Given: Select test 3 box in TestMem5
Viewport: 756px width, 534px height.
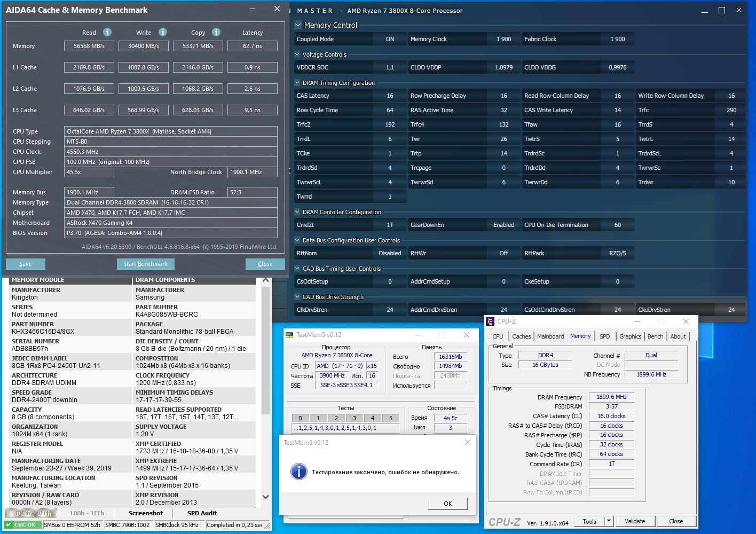Looking at the screenshot, I should click(355, 418).
